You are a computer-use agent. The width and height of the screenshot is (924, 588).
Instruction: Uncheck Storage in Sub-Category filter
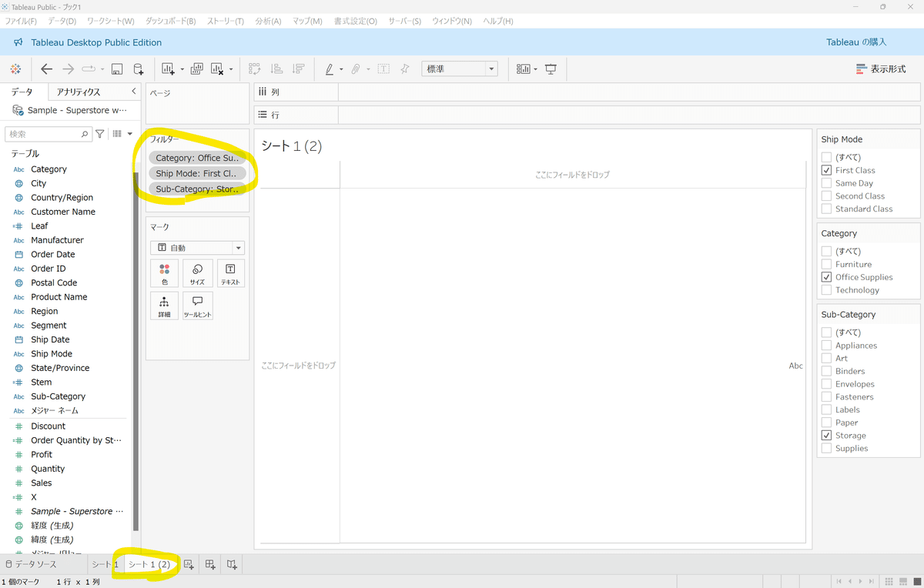click(x=826, y=436)
